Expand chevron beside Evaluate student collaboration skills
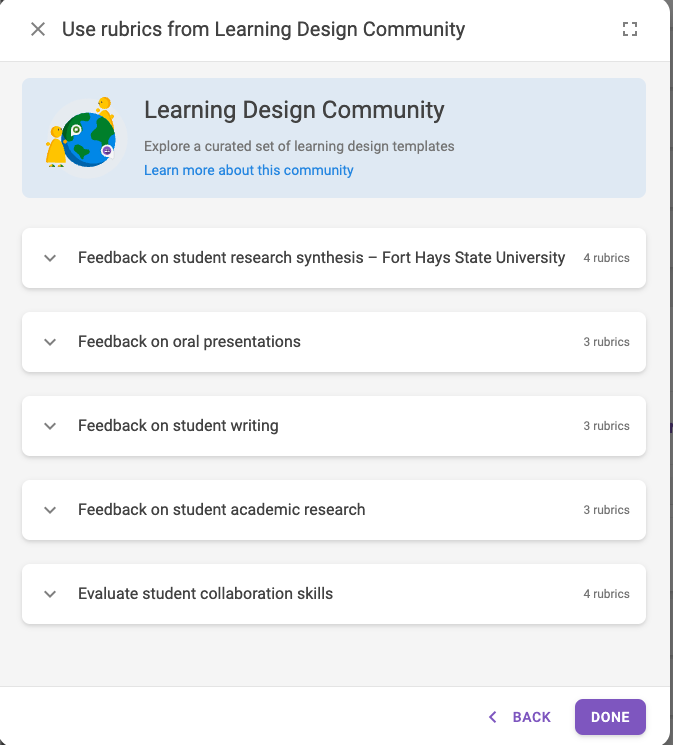Viewport: 673px width, 745px height. coord(50,594)
